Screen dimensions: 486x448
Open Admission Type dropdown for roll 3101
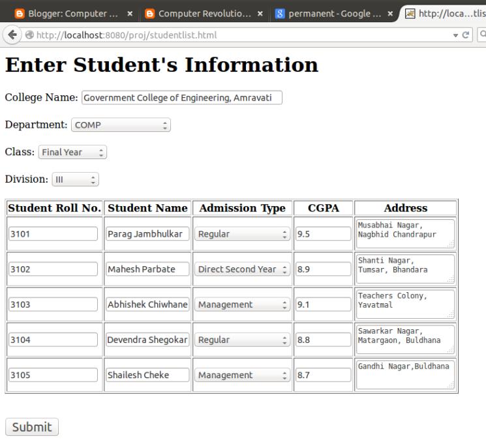click(x=242, y=234)
